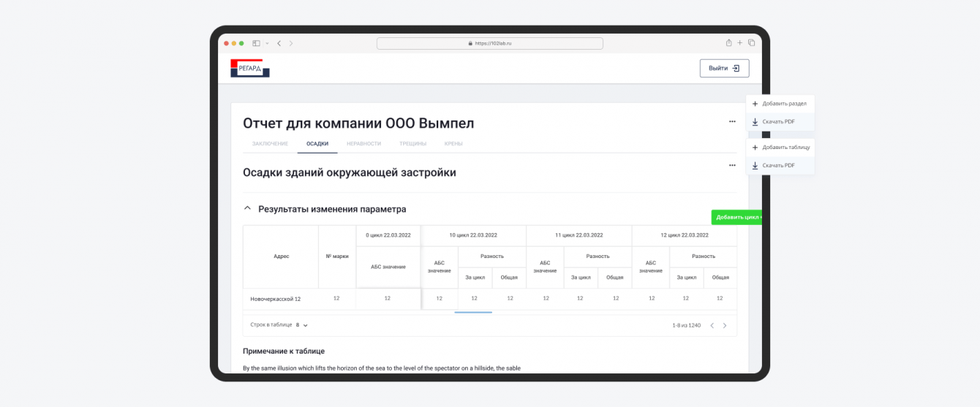Open the three-dot menu beside report title

click(x=732, y=121)
